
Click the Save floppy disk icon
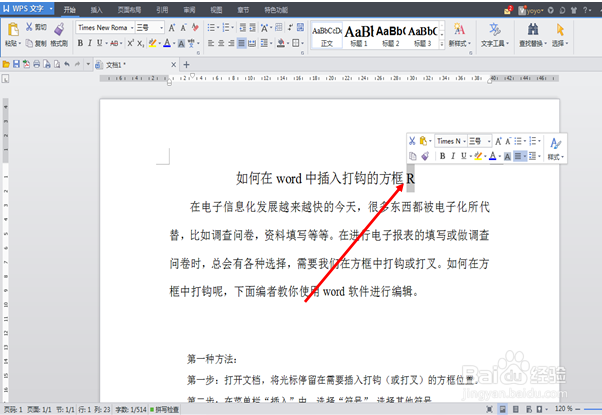pyautogui.click(x=16, y=64)
